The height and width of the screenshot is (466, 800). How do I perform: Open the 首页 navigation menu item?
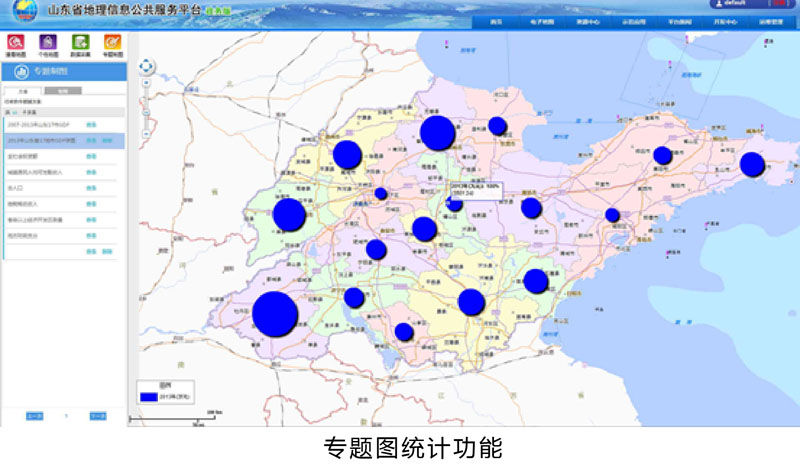pyautogui.click(x=496, y=22)
